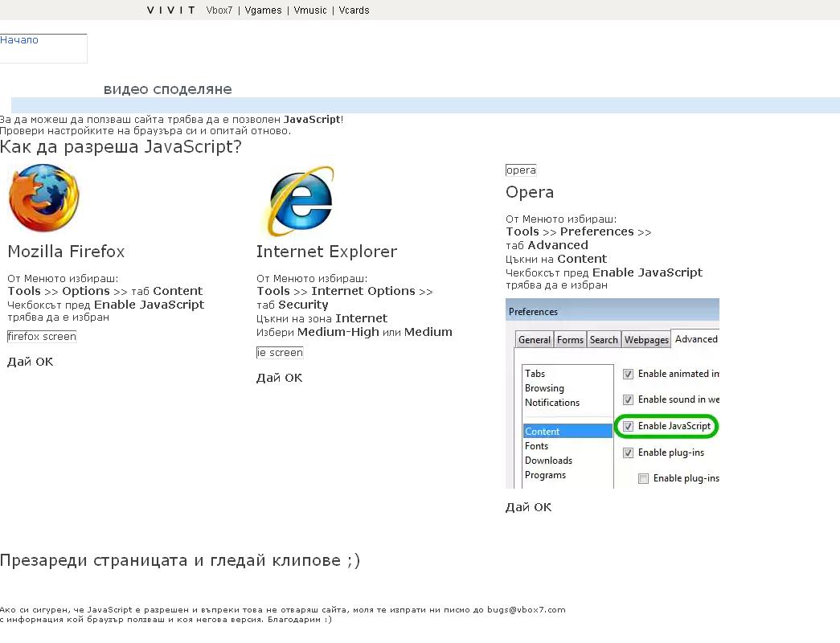Click the VIVIT brand text

pyautogui.click(x=171, y=10)
